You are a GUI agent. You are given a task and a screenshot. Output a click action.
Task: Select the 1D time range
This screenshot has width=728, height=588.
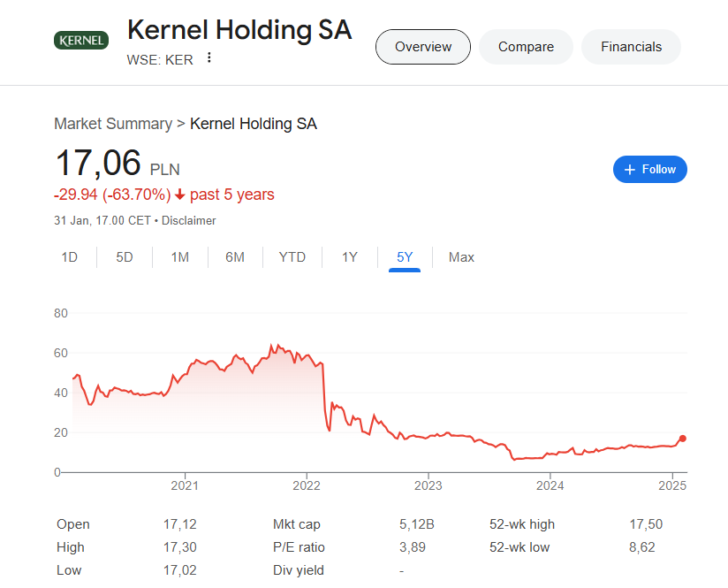tap(70, 257)
